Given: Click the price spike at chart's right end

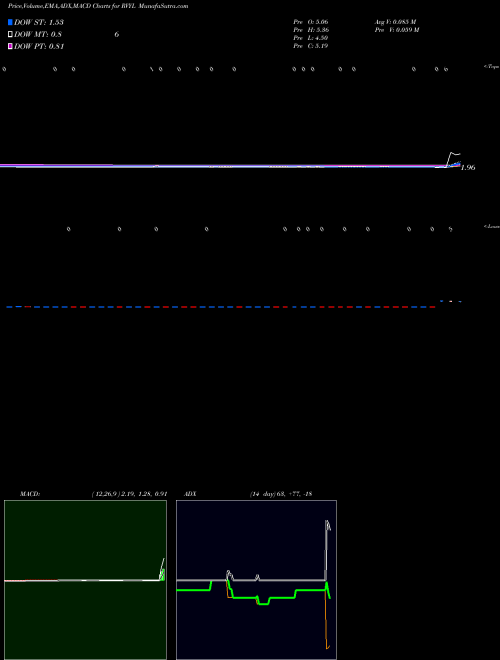Looking at the screenshot, I should (454, 159).
